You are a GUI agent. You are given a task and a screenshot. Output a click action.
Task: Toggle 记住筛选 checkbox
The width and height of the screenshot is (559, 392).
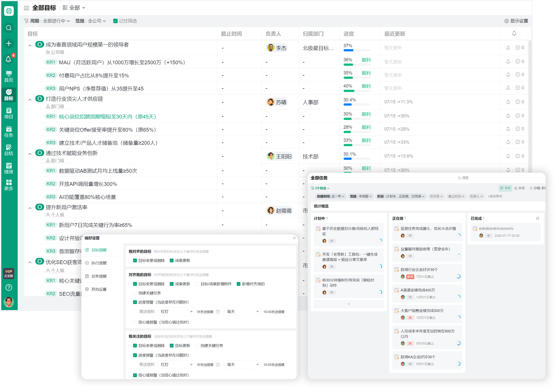tap(115, 21)
